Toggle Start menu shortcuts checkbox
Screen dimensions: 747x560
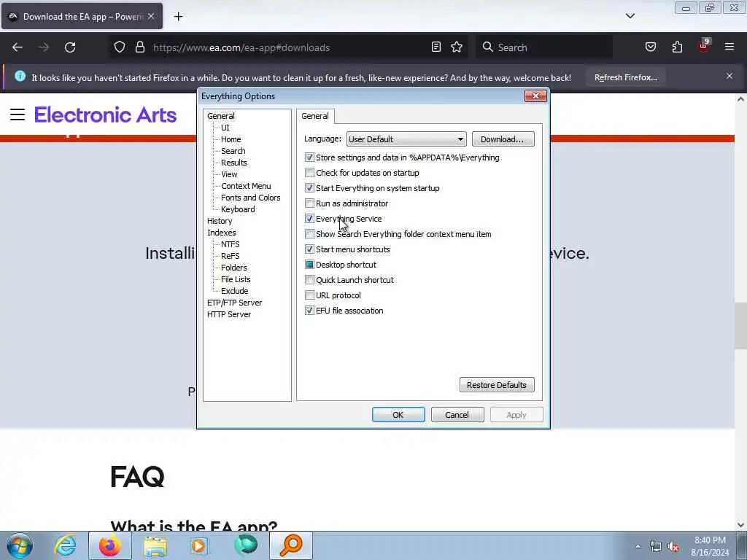(309, 249)
